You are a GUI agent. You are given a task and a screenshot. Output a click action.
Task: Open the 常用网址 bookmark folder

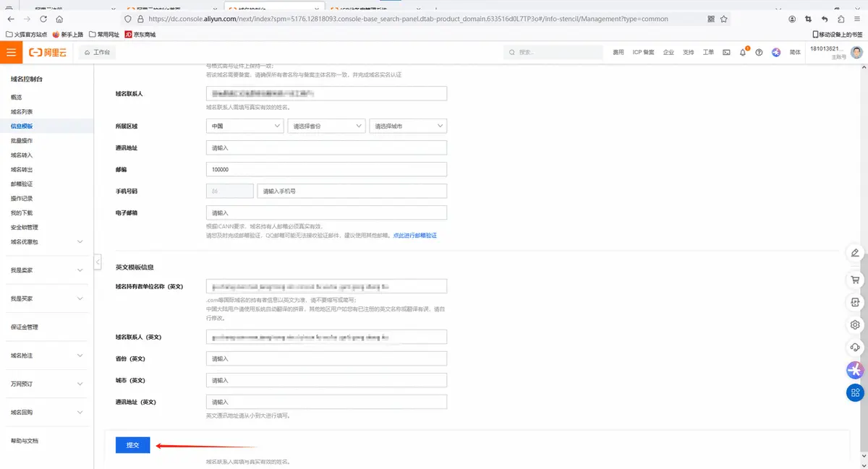click(x=103, y=34)
